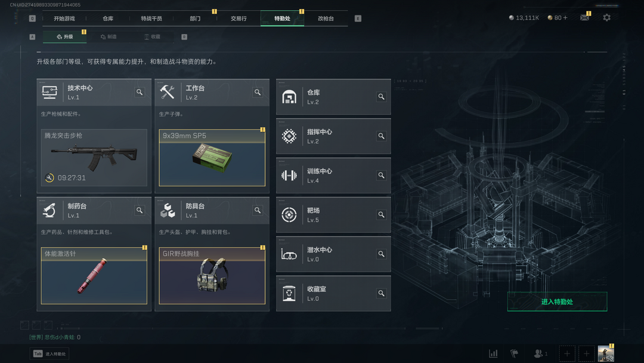644x363 pixels.
Task: Select the 9x39mm SP5 ammo item
Action: (212, 158)
